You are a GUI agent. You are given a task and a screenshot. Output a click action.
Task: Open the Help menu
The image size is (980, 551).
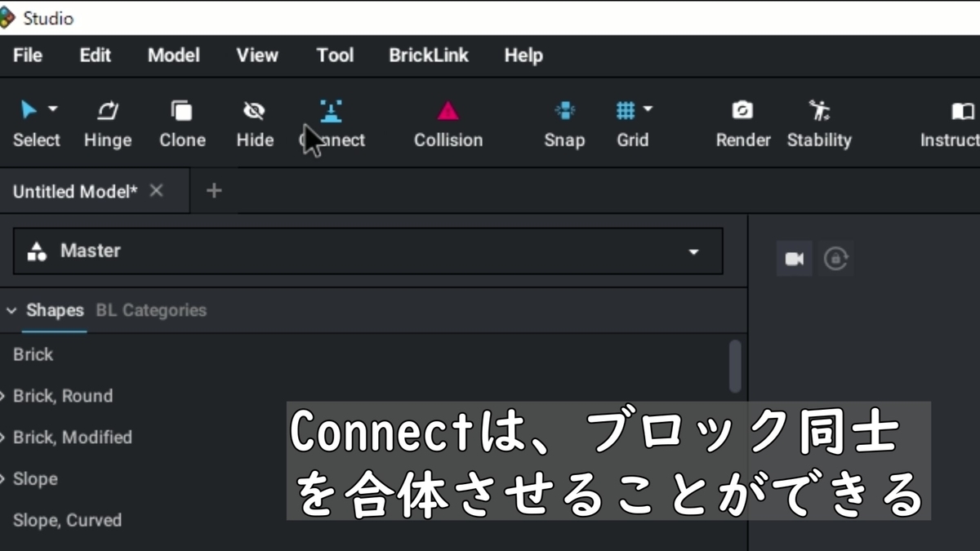tap(523, 56)
